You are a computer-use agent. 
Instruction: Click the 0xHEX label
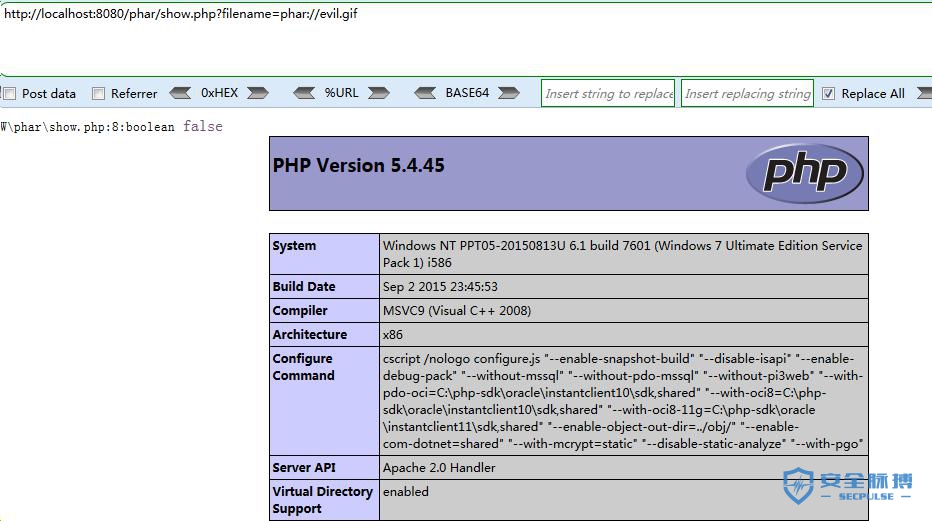tap(219, 93)
